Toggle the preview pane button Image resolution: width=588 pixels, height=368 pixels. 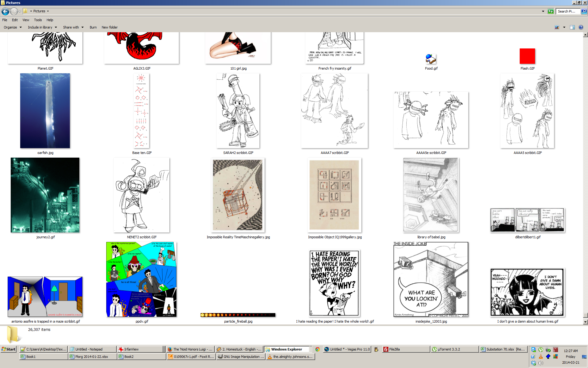tap(572, 27)
